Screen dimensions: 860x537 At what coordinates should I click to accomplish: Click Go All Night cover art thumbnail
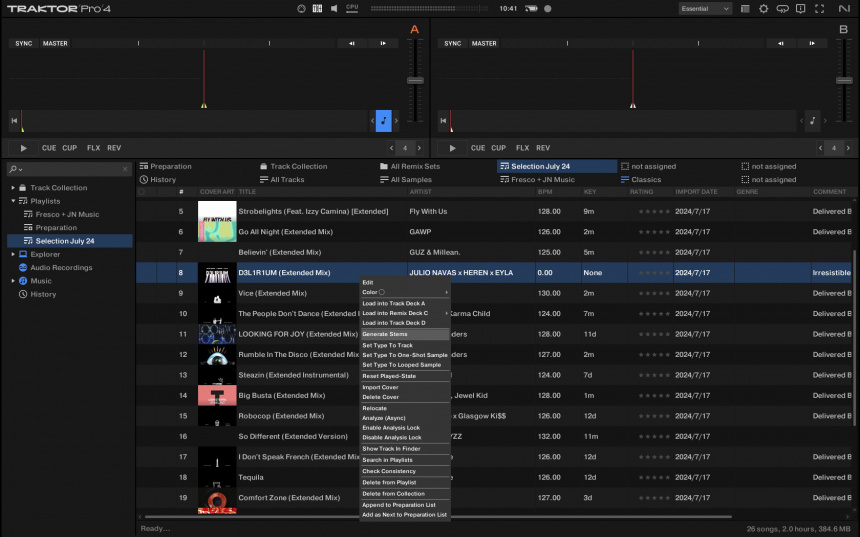[217, 231]
